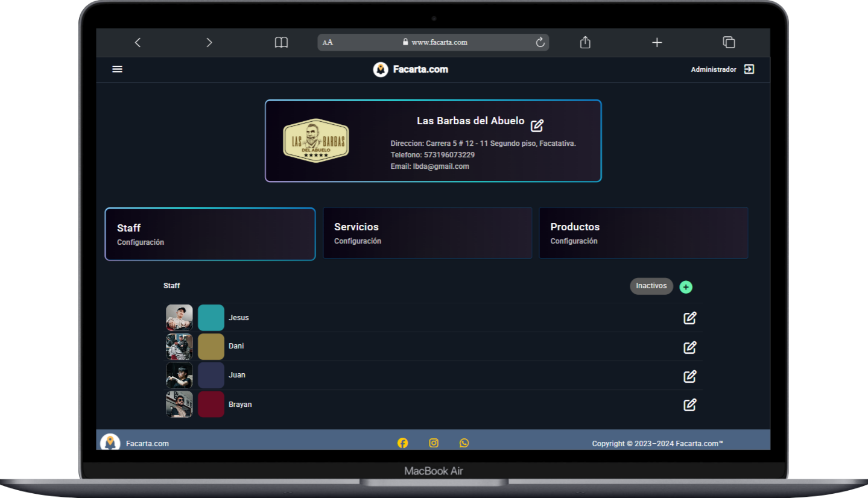Open a new tab with plus icon
868x498 pixels.
tap(657, 42)
